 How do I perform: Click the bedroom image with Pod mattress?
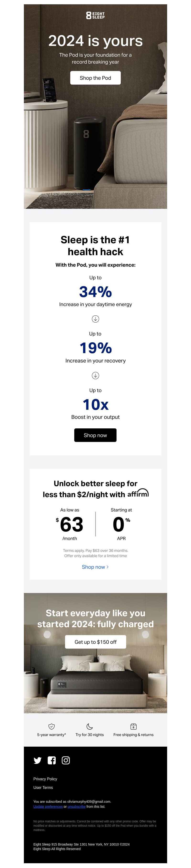click(x=95, y=653)
